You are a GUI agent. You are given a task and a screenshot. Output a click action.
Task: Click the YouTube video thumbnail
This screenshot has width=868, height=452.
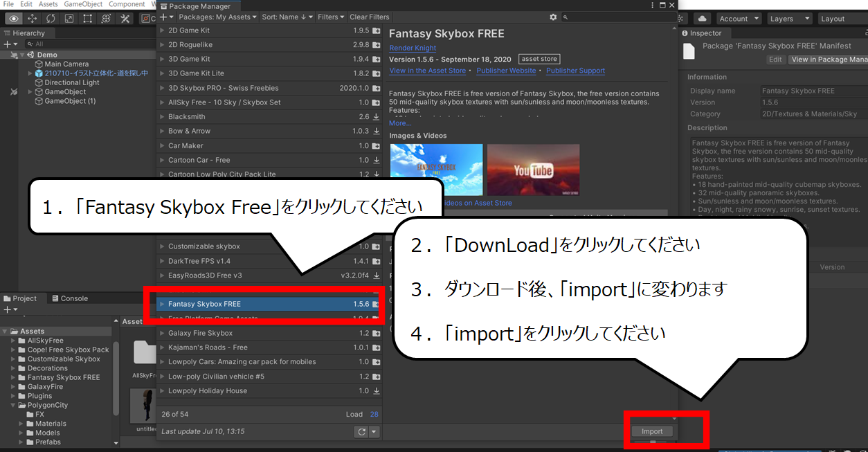[x=533, y=170]
